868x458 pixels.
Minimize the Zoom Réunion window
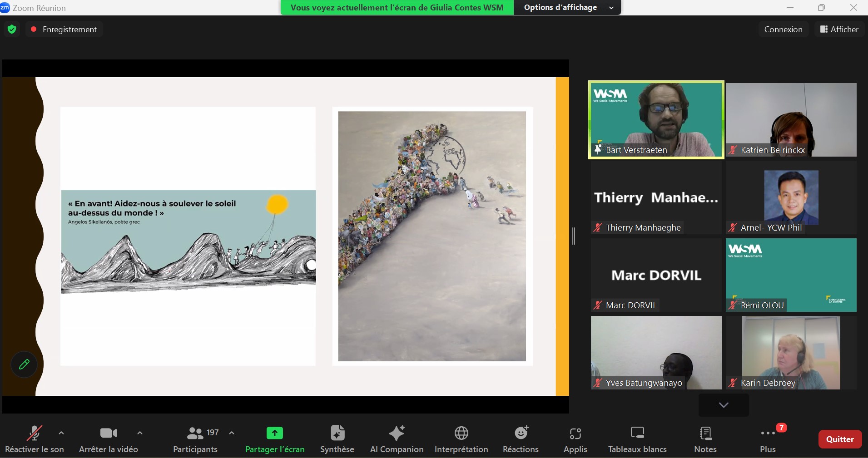pos(790,8)
